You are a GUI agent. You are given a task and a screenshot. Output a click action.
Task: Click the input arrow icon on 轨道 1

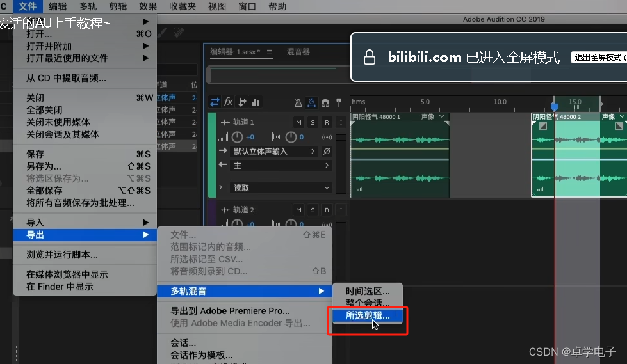(223, 150)
